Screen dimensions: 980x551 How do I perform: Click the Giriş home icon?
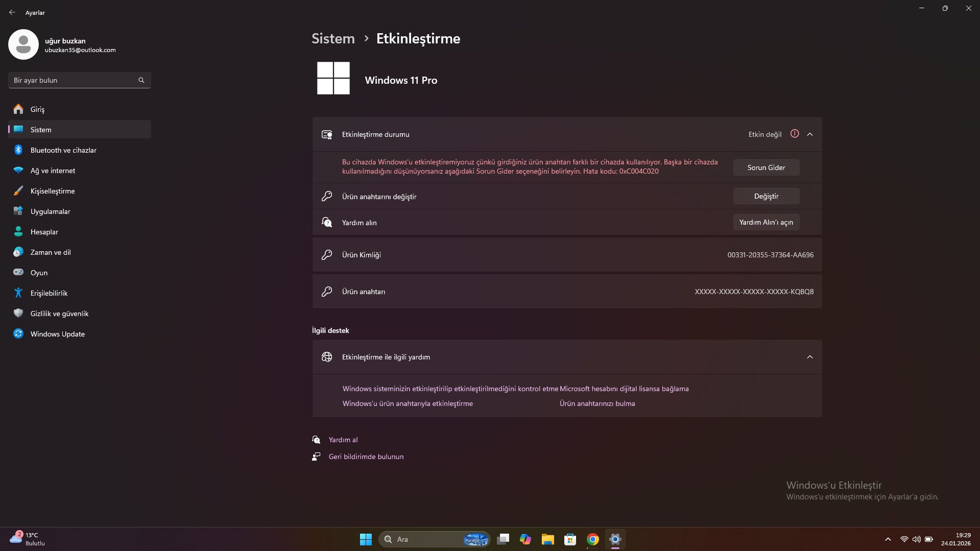[18, 109]
